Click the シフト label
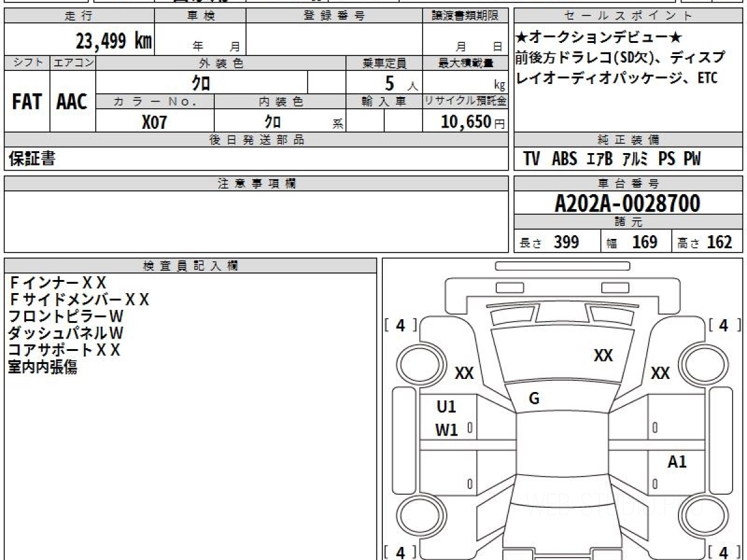Viewport: 747px width, 560px height. coord(27,63)
